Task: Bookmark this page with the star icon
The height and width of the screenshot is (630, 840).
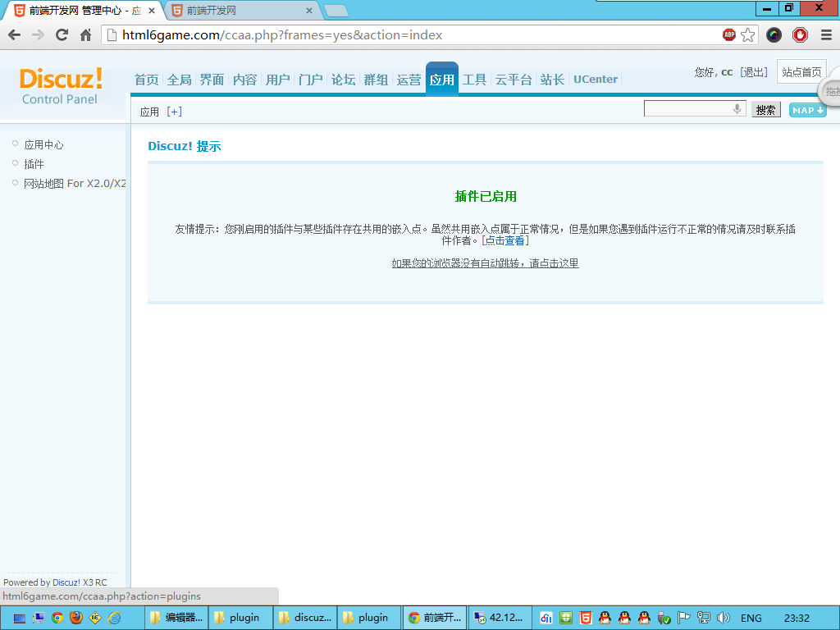Action: click(x=748, y=35)
